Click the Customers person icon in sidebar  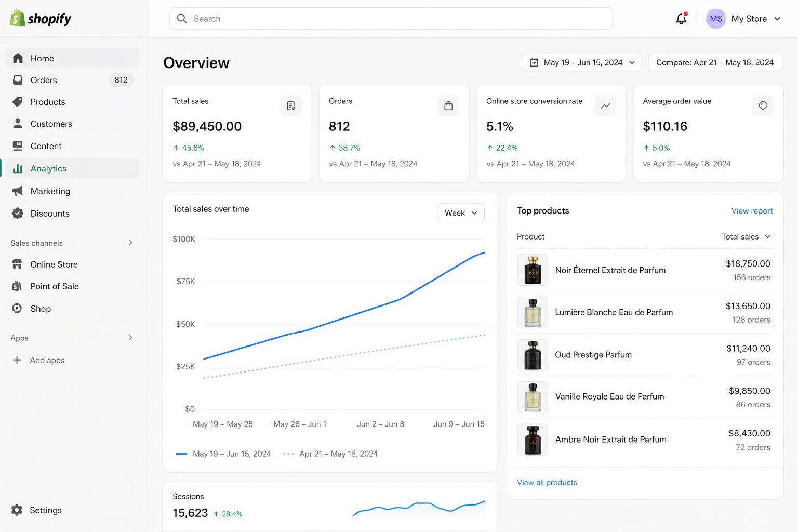click(18, 124)
